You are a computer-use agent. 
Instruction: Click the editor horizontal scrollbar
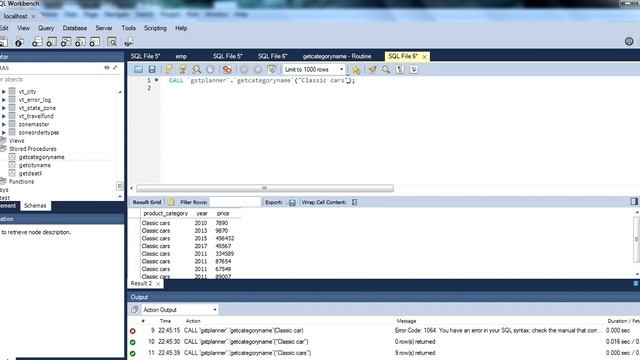[x=264, y=188]
